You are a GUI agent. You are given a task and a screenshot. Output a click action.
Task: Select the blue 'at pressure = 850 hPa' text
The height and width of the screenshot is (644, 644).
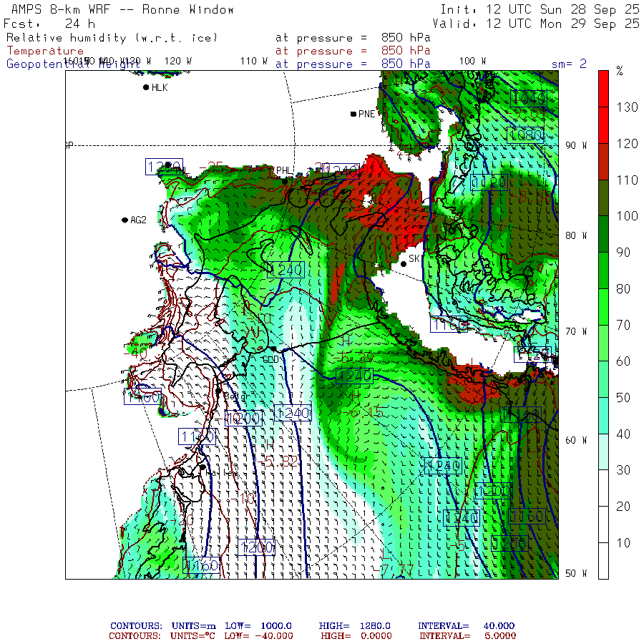tap(353, 64)
